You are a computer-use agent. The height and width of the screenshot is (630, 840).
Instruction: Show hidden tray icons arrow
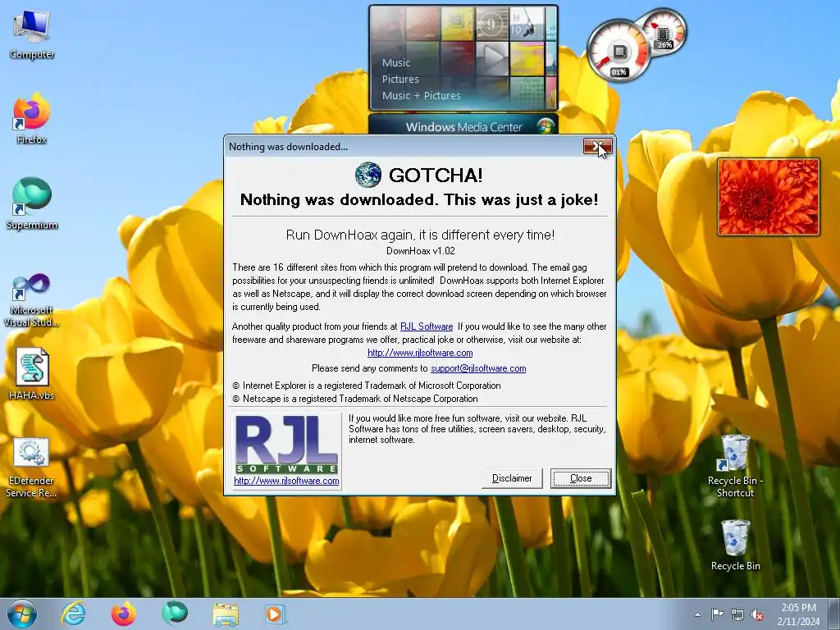coord(697,614)
